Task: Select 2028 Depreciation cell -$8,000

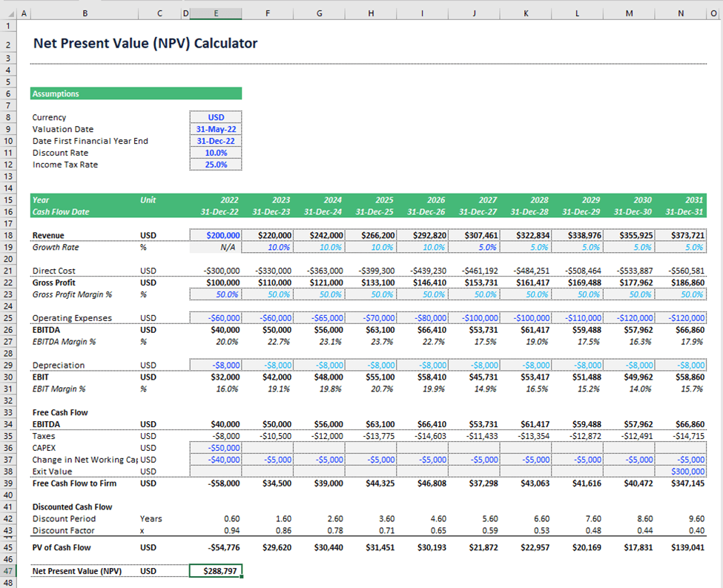Action: click(x=526, y=366)
